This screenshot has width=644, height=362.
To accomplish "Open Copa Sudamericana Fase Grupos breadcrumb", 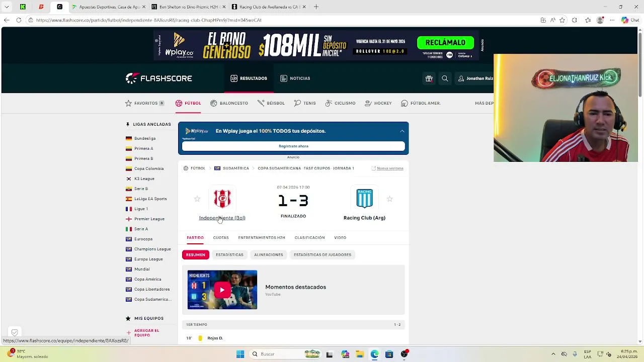I will coord(306,168).
